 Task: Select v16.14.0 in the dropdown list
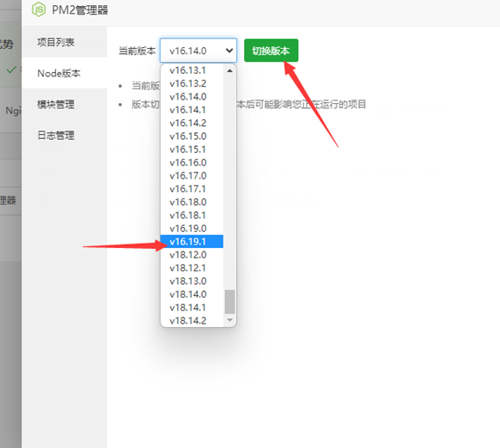click(x=192, y=96)
